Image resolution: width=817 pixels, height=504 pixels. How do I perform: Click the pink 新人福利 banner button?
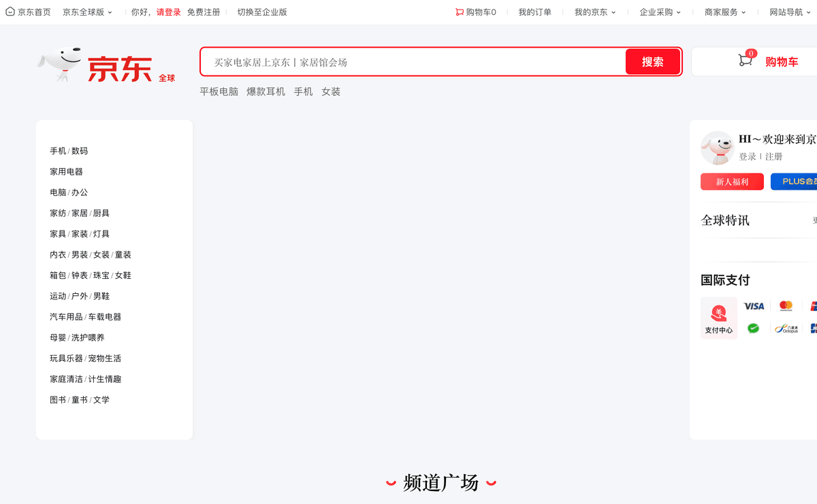point(732,181)
